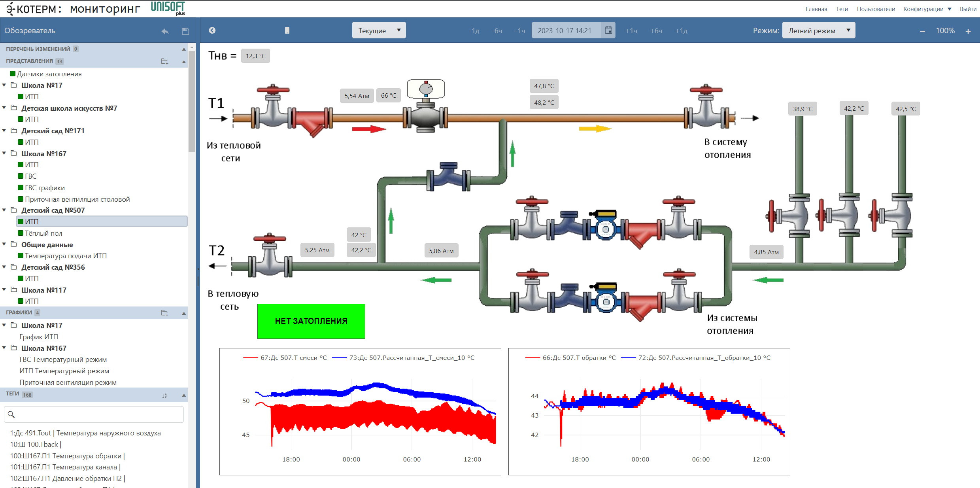Click the sort icon in Теги section
980x488 pixels.
[164, 395]
